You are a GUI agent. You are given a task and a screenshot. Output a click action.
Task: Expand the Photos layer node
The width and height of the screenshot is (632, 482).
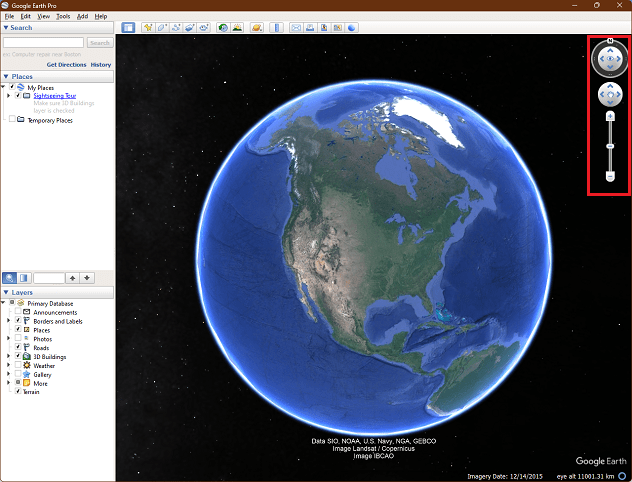pyautogui.click(x=9, y=338)
